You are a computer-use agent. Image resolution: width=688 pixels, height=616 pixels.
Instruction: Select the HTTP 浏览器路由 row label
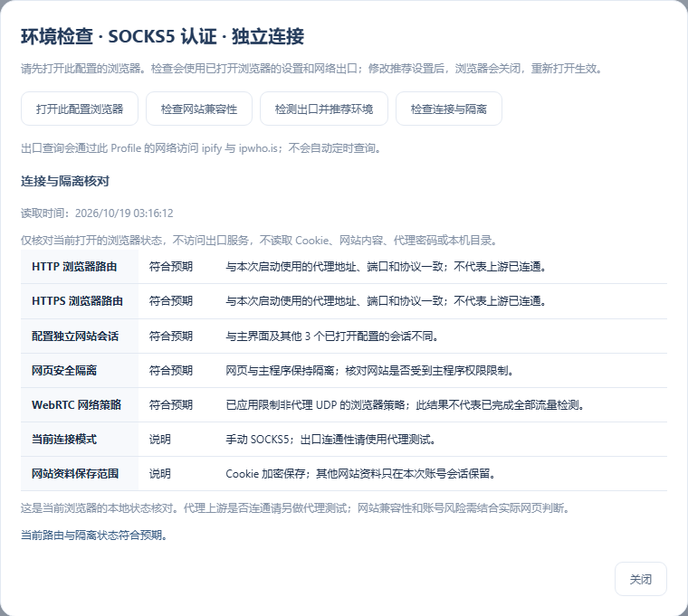coord(74,267)
